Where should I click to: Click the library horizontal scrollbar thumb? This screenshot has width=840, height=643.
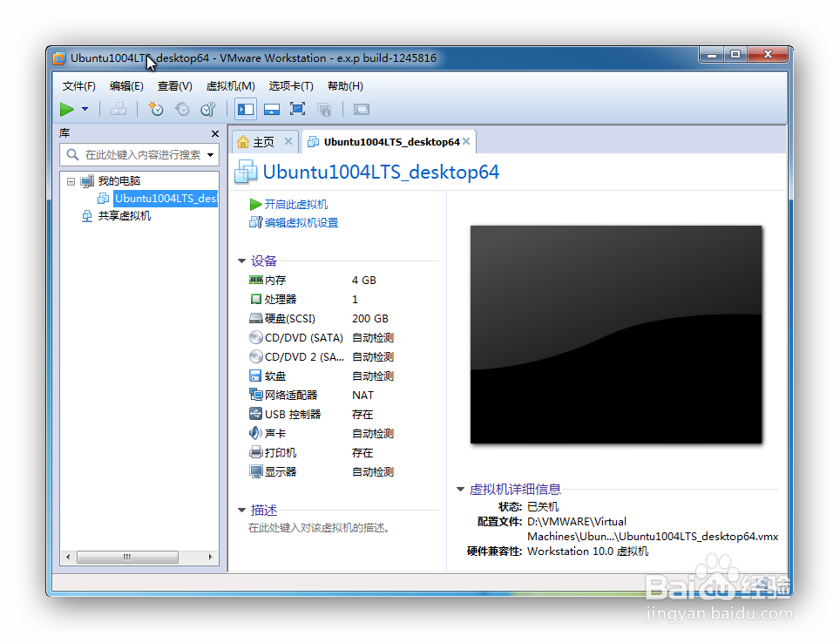[x=127, y=558]
